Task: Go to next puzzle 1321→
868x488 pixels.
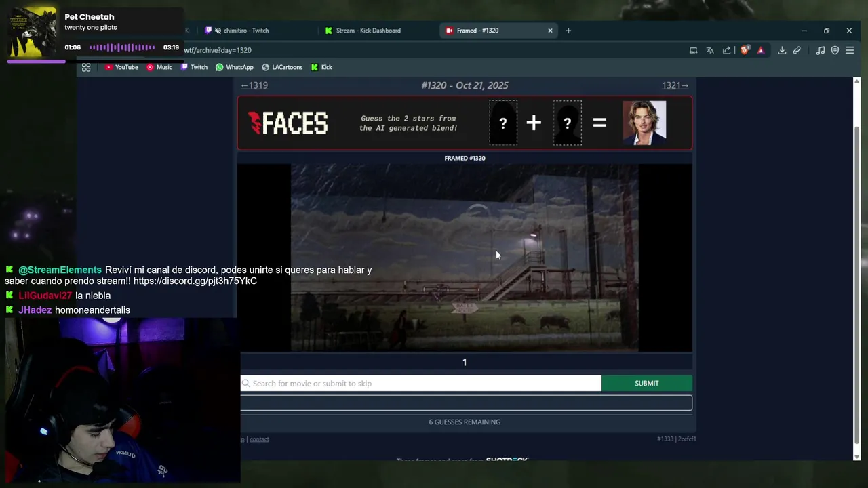Action: pyautogui.click(x=675, y=85)
